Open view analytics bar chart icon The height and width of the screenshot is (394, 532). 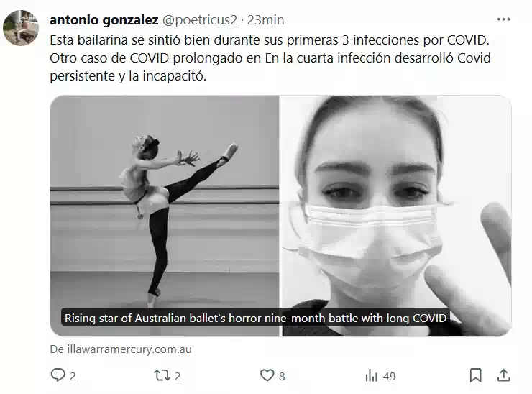tap(372, 376)
